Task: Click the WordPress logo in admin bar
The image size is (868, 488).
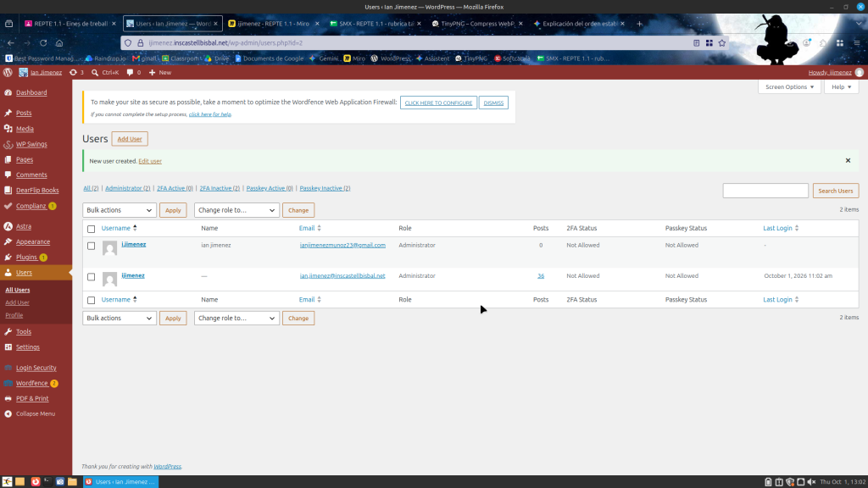Action: point(8,73)
